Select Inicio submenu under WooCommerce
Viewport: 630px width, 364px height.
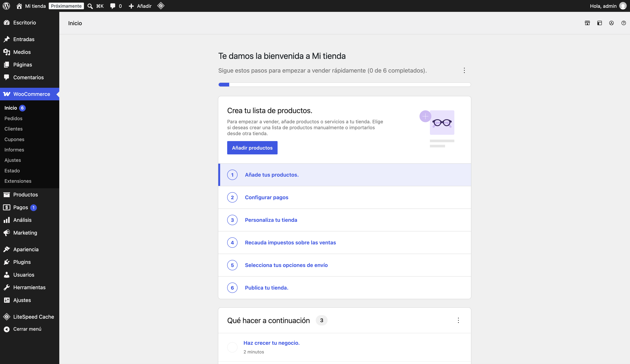pos(11,108)
